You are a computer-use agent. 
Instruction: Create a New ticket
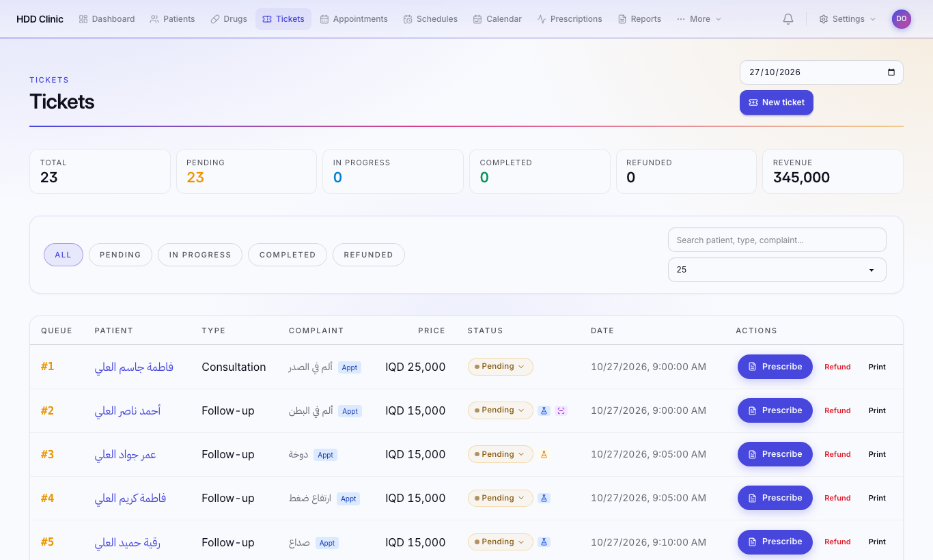click(777, 102)
